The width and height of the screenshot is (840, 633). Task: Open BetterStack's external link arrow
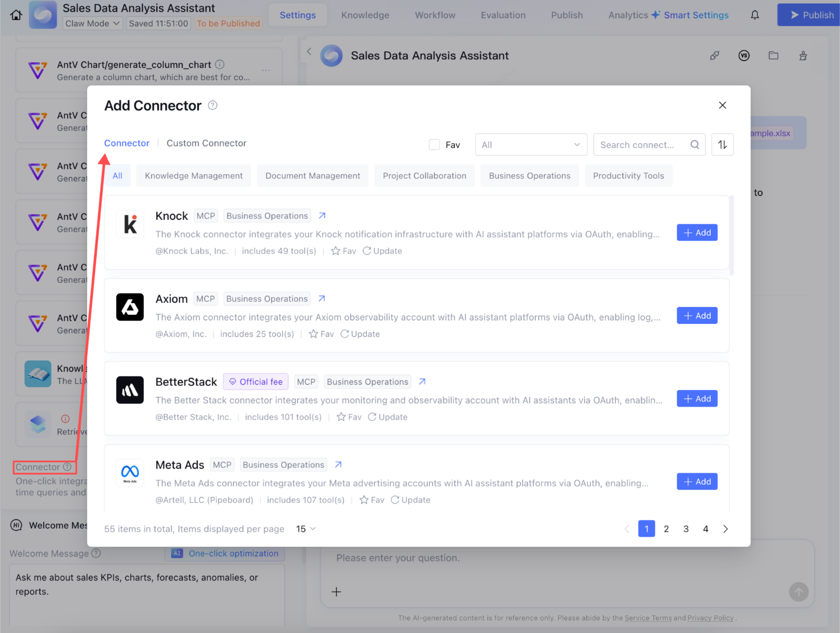422,382
